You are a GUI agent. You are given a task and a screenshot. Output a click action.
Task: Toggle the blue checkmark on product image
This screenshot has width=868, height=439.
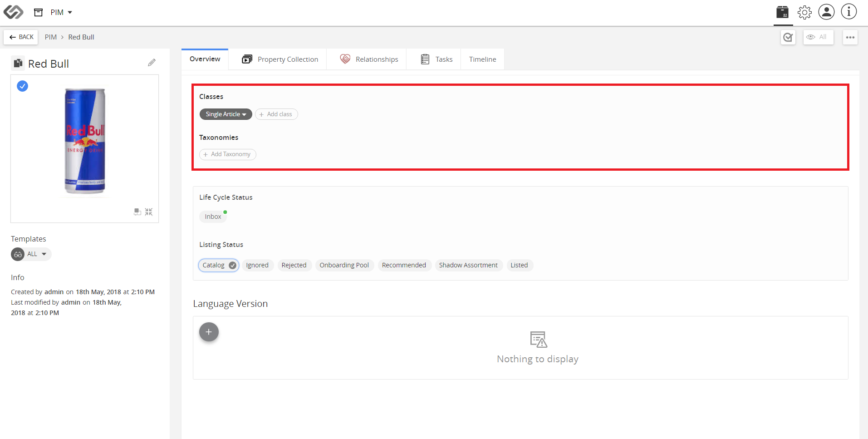(x=22, y=86)
